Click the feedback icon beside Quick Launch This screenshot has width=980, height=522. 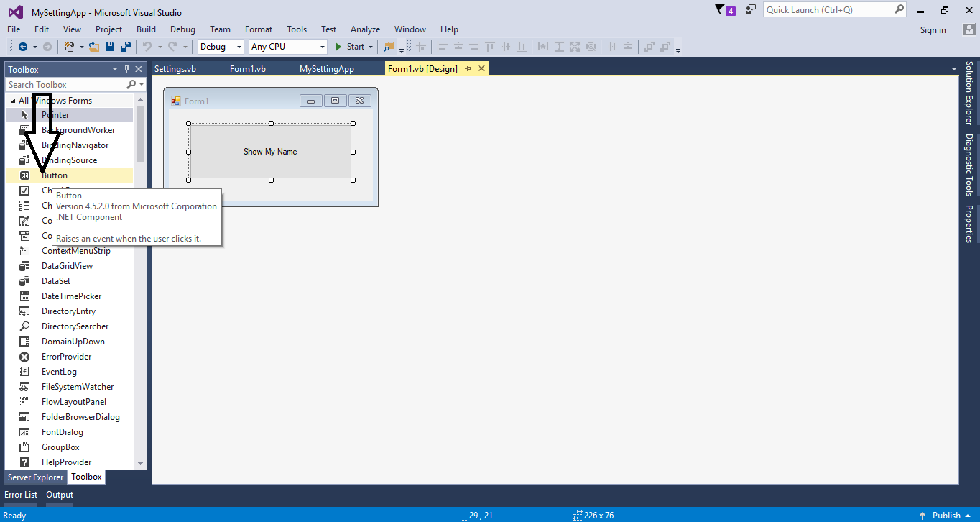(x=751, y=10)
